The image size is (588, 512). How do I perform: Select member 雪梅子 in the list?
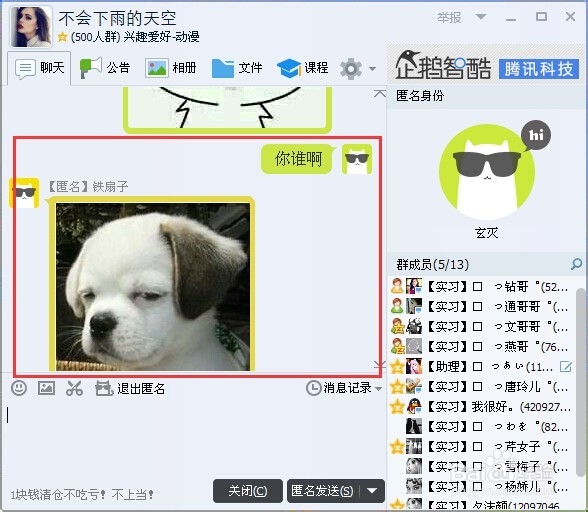pos(482,467)
